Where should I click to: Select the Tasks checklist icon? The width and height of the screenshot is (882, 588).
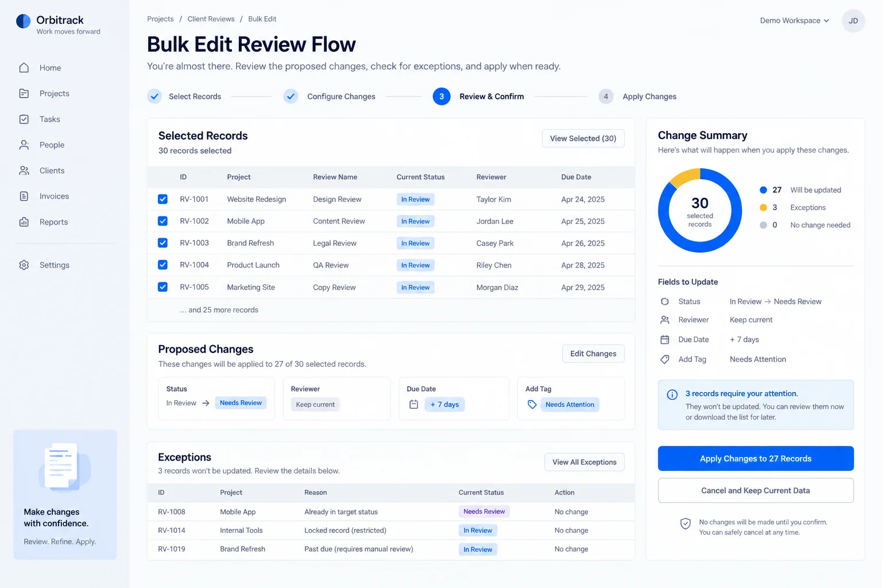pyautogui.click(x=24, y=119)
